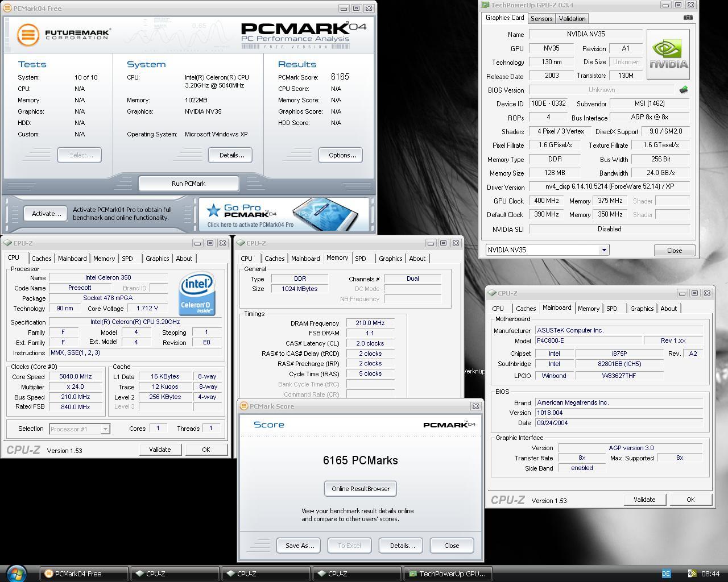Switch to the Sensors tab in GPU-Z

(x=541, y=19)
